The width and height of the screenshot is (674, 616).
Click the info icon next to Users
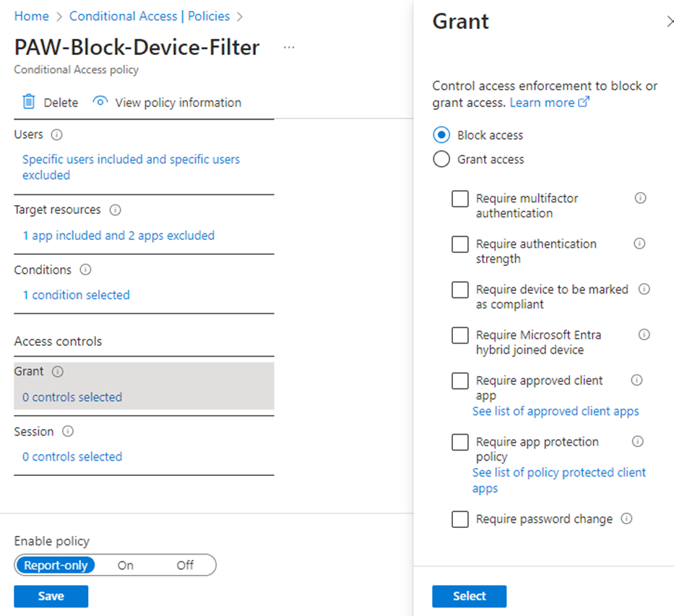coord(57,135)
